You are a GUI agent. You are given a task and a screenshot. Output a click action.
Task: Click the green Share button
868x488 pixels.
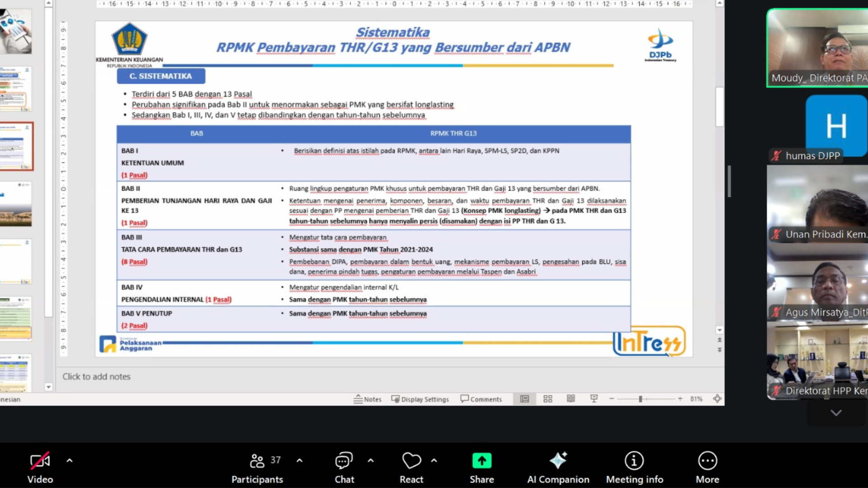(x=481, y=461)
